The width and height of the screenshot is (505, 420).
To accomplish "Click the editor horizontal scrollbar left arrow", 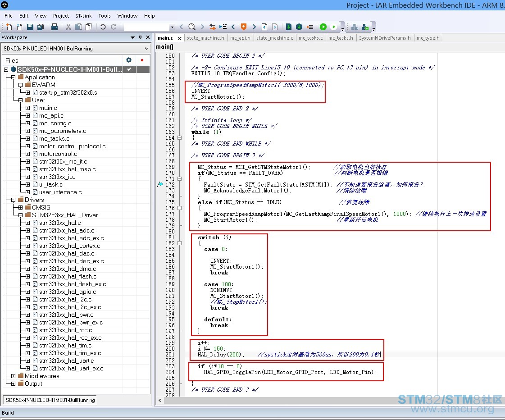I will click(159, 400).
